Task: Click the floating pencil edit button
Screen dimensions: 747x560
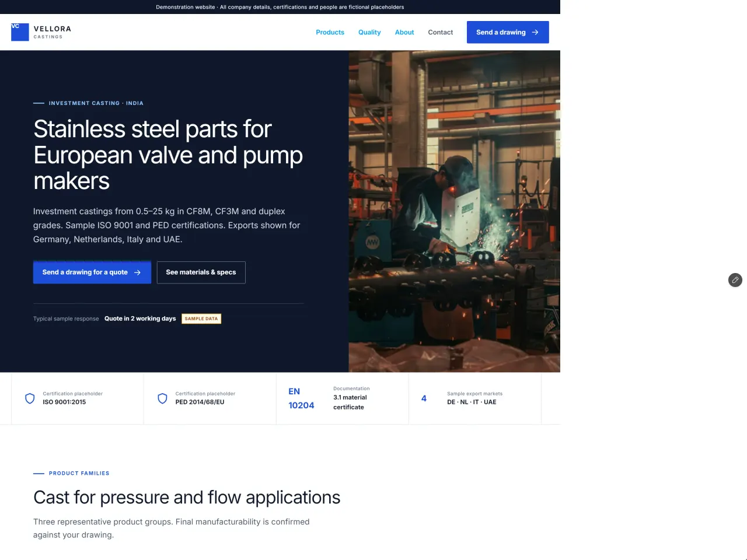Action: click(x=735, y=280)
